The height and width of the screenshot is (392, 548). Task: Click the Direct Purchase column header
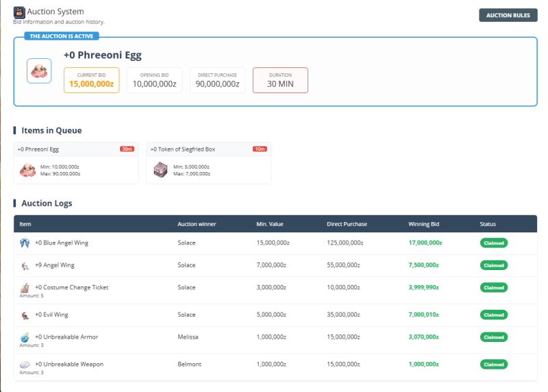(347, 224)
